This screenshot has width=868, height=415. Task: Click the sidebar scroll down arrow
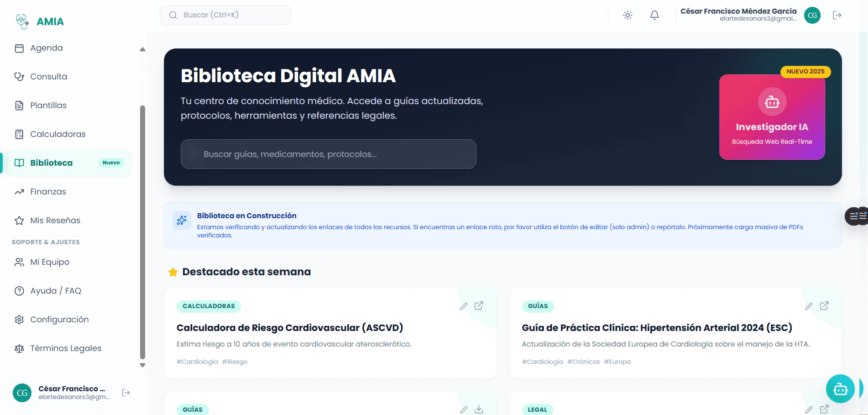click(142, 365)
